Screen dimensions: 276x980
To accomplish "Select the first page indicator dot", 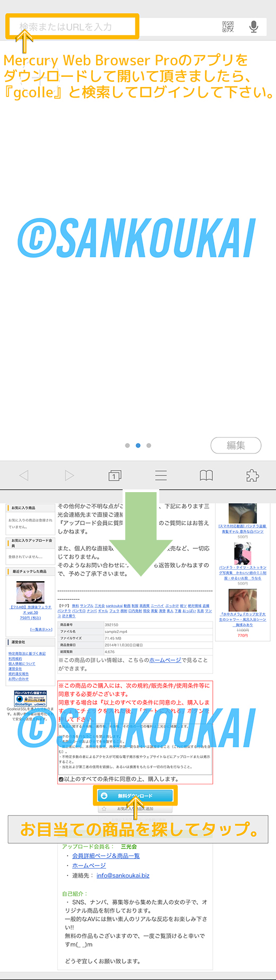I will pyautogui.click(x=127, y=445).
